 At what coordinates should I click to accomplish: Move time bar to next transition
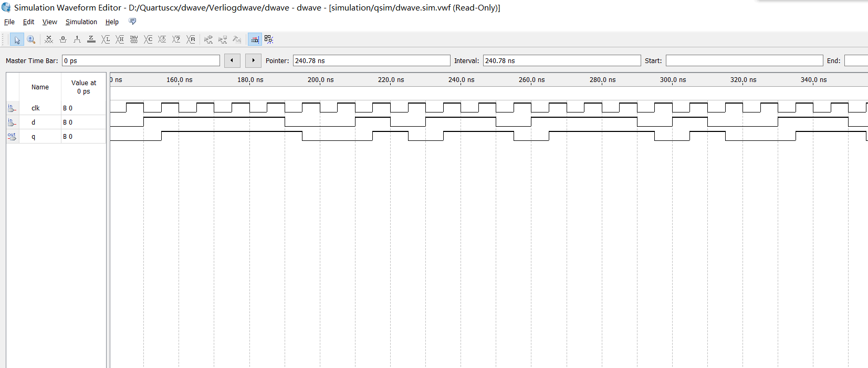click(253, 60)
